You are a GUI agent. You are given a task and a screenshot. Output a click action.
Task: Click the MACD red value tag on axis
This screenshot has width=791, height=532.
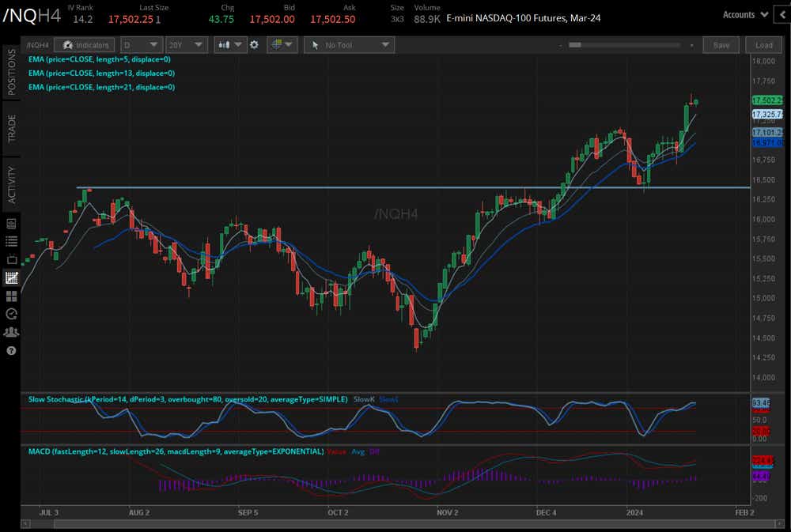[762, 460]
